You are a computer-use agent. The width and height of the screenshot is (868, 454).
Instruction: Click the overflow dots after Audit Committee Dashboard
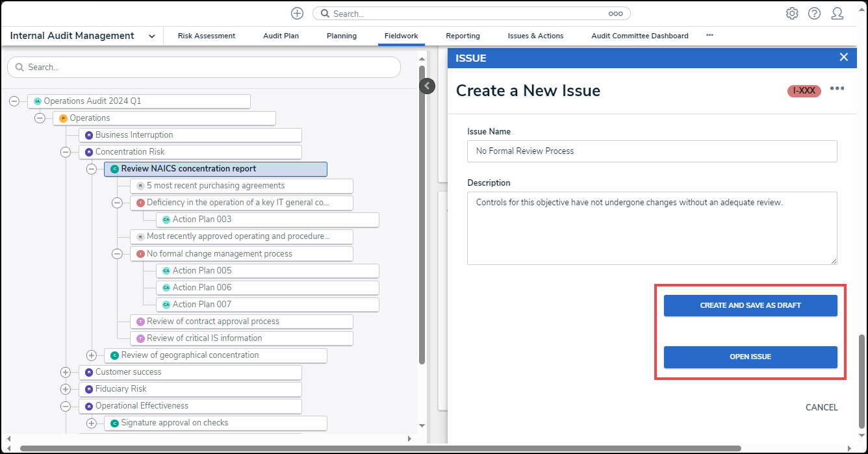(709, 36)
